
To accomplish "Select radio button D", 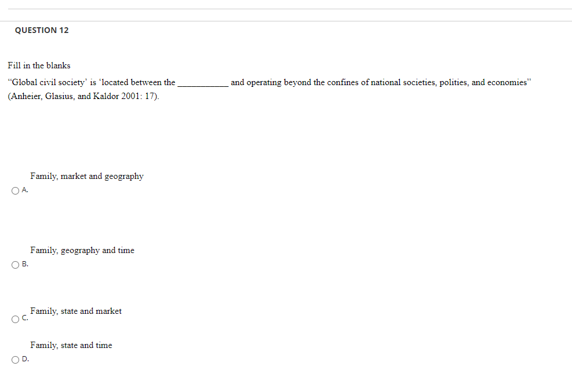I will pyautogui.click(x=15, y=359).
